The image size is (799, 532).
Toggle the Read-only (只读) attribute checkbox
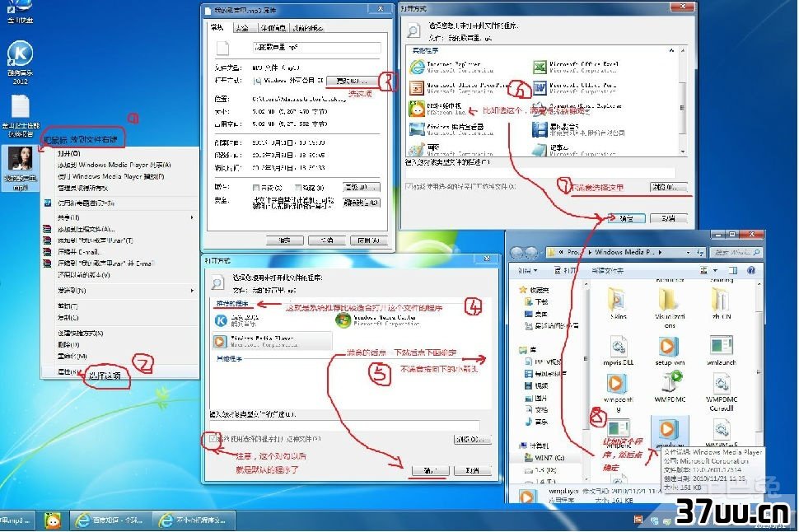coord(256,188)
